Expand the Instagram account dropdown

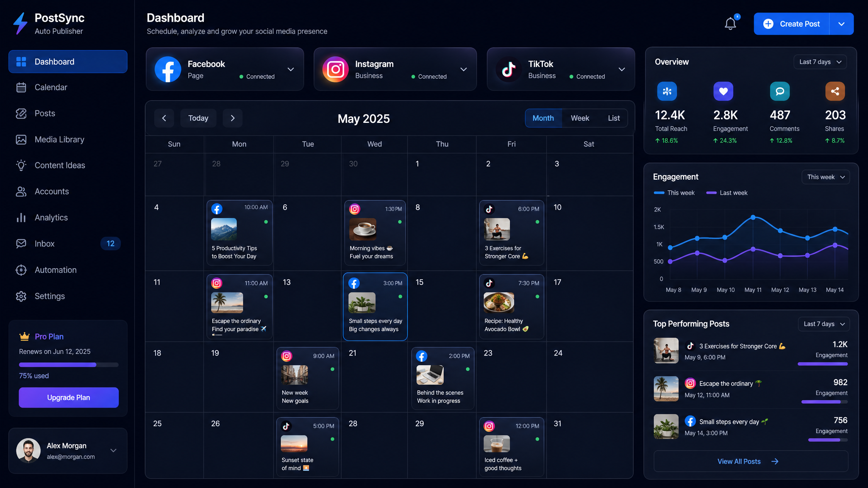464,69
